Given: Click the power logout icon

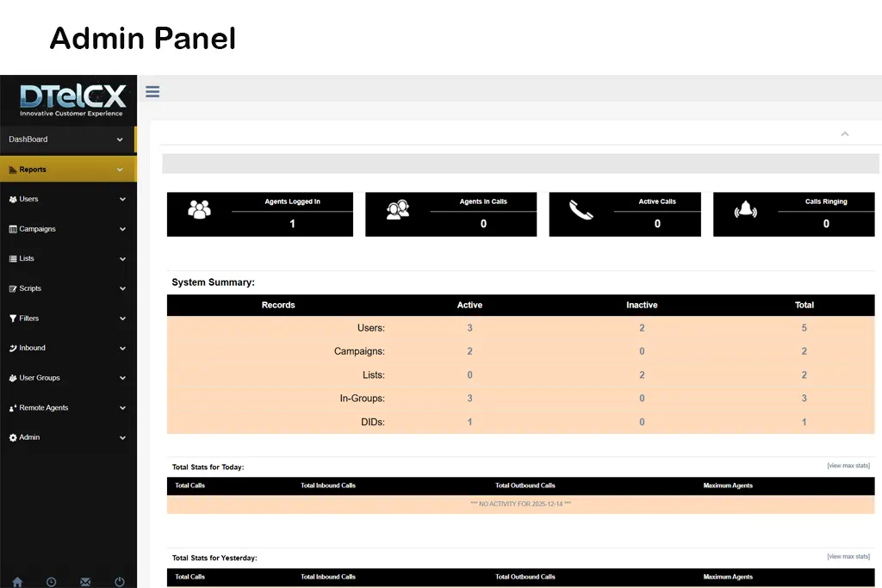Looking at the screenshot, I should point(120,582).
